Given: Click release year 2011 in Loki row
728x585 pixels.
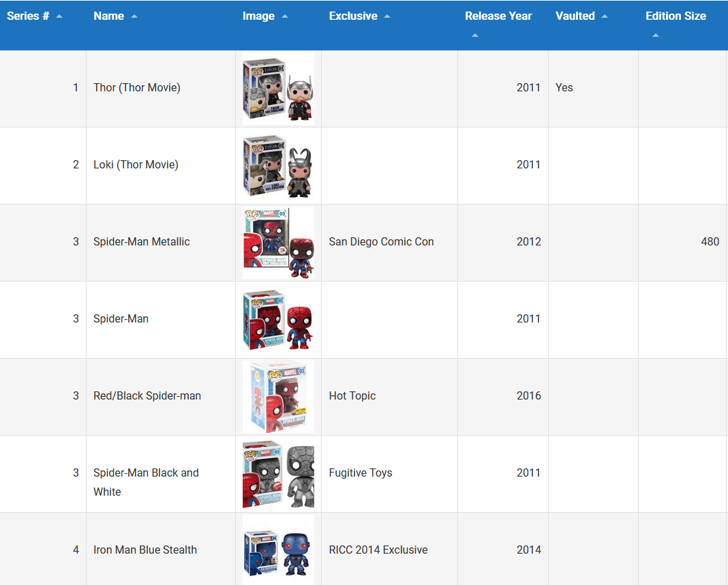Looking at the screenshot, I should tap(529, 165).
